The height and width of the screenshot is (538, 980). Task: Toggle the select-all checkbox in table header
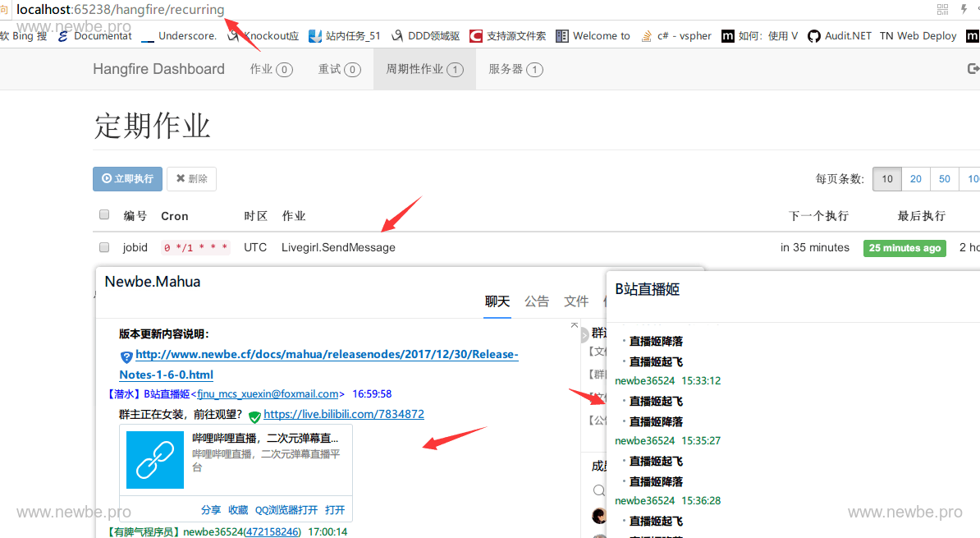pyautogui.click(x=104, y=215)
